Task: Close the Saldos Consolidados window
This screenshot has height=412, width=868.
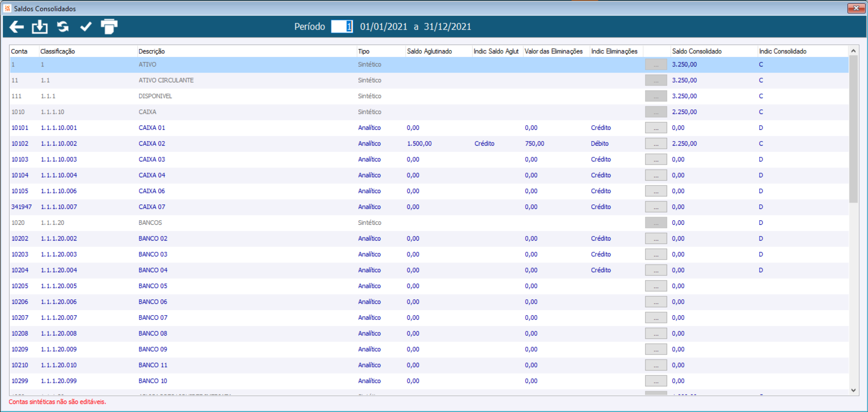Action: pyautogui.click(x=856, y=8)
